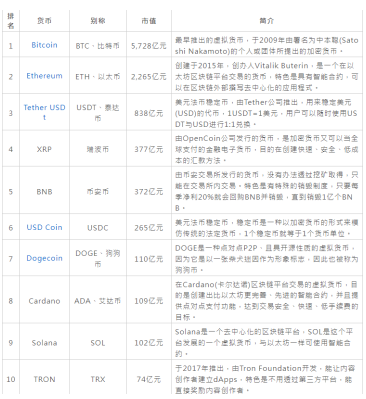Select the BNB currency name cell
The image size is (366, 399).
[x=44, y=192]
